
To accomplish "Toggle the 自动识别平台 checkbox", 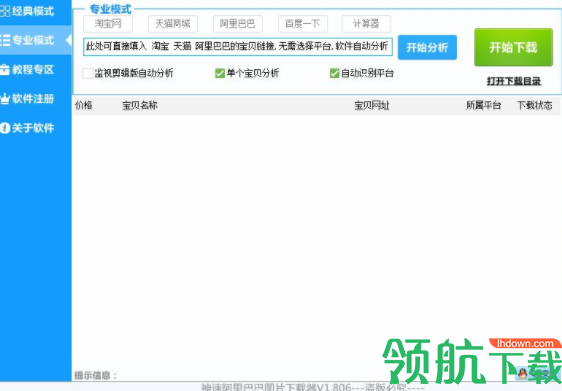I will [x=334, y=73].
